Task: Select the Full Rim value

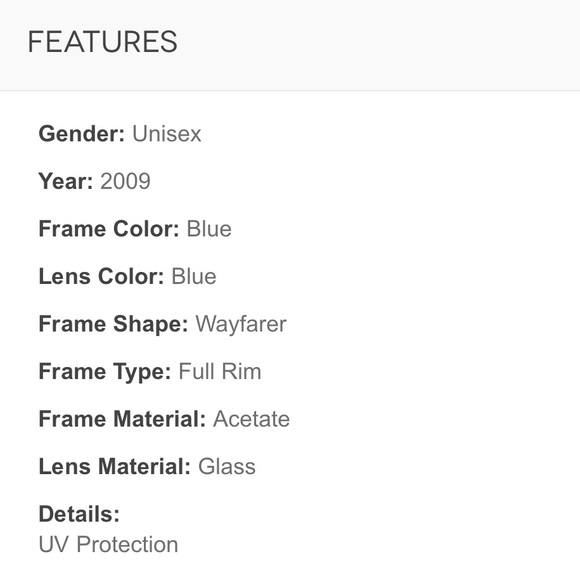Action: point(220,371)
